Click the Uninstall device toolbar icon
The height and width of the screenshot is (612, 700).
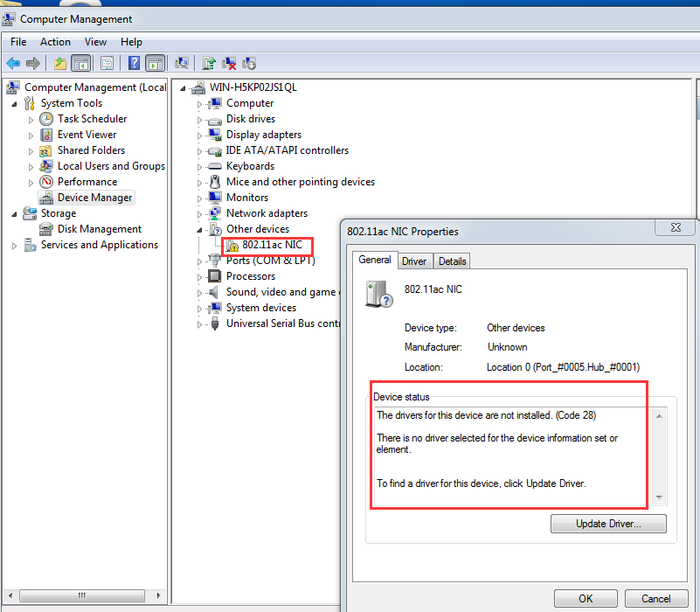(229, 64)
